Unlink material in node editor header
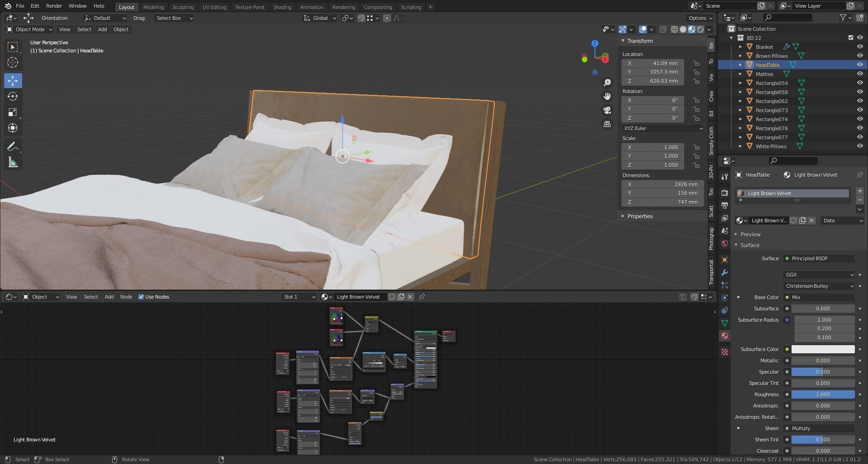 point(410,297)
